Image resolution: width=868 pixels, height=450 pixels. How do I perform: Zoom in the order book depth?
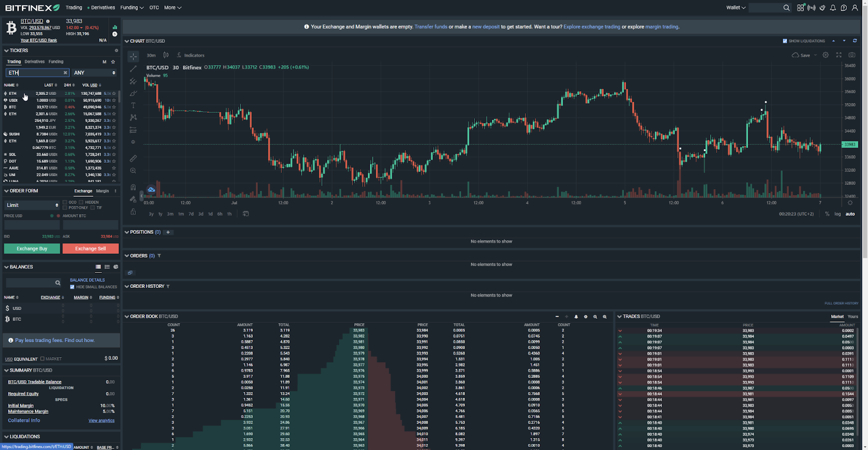605,317
